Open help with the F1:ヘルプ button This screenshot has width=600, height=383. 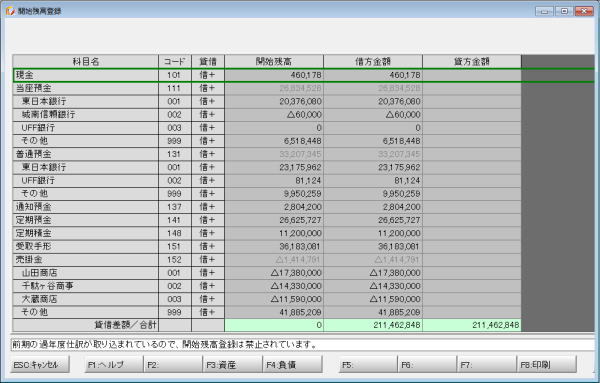click(114, 365)
